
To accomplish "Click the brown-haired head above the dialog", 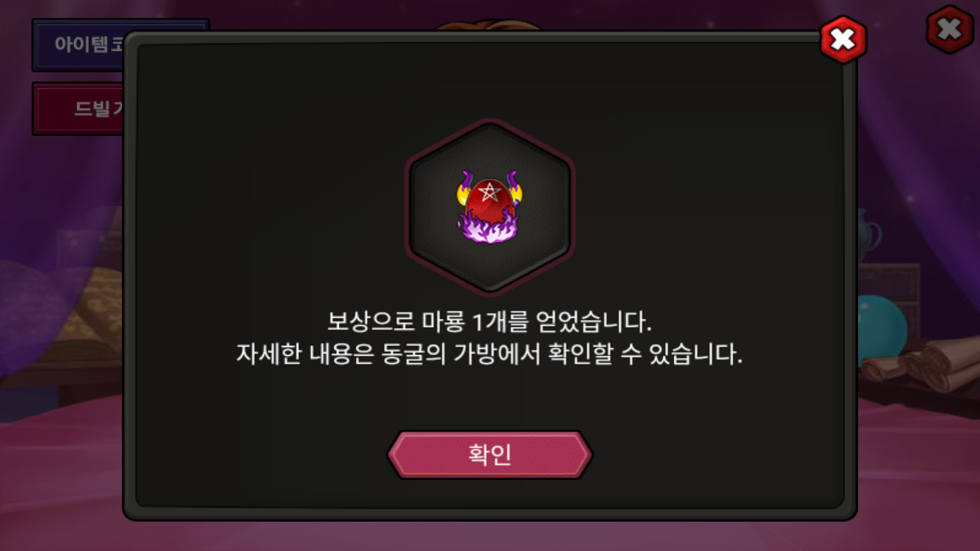I will click(x=490, y=24).
